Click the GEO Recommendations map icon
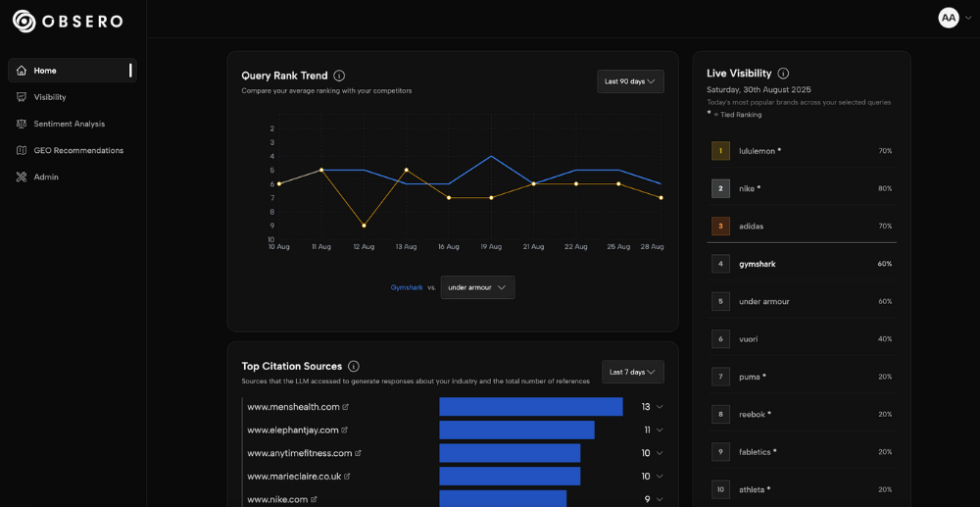Screen dimensions: 980x507 [22, 151]
